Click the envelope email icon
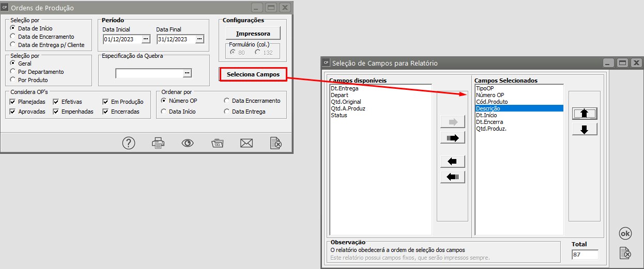This screenshot has width=644, height=269. pos(247,143)
